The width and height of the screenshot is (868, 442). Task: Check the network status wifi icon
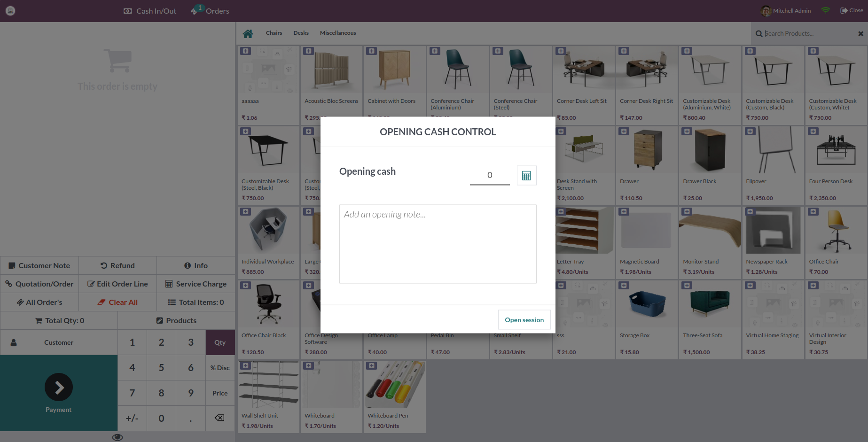tap(825, 9)
